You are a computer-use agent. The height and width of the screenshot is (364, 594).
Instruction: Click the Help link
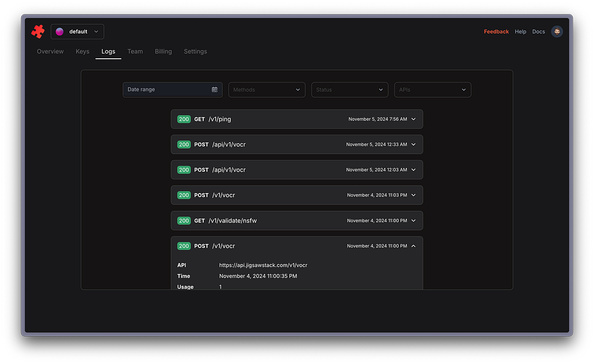(520, 32)
